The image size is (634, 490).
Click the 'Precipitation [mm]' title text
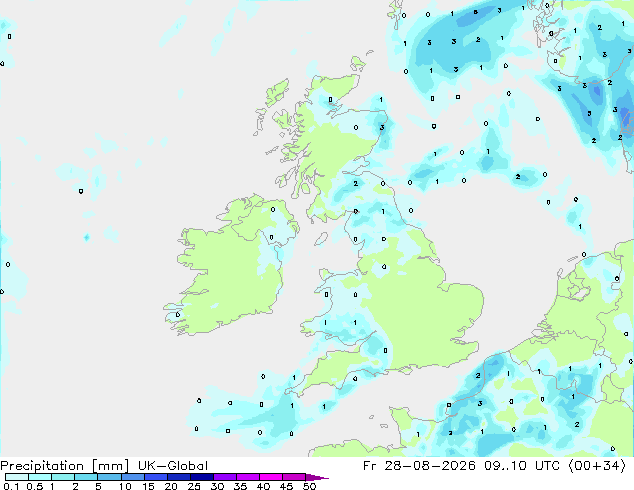64,466
